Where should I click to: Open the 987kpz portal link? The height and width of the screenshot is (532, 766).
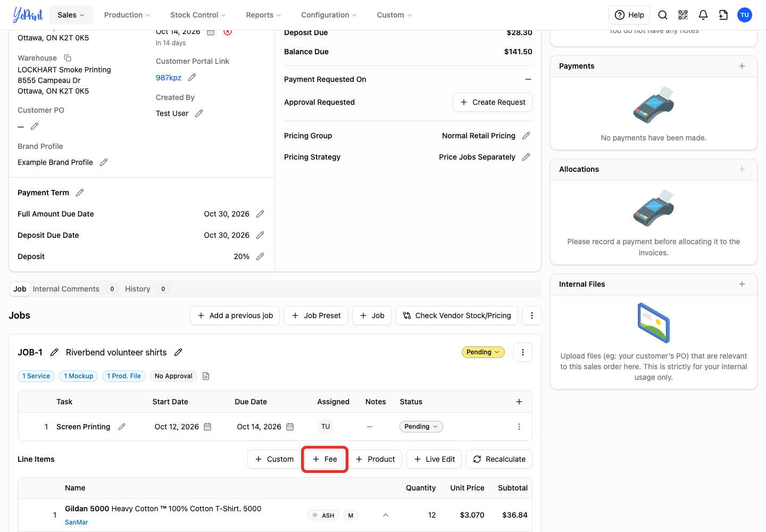[x=169, y=78]
